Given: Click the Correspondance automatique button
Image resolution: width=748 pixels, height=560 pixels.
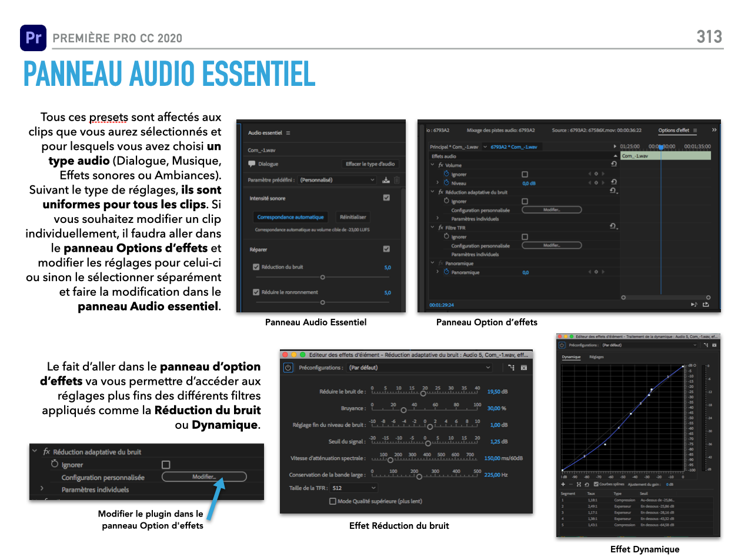Looking at the screenshot, I should click(290, 217).
